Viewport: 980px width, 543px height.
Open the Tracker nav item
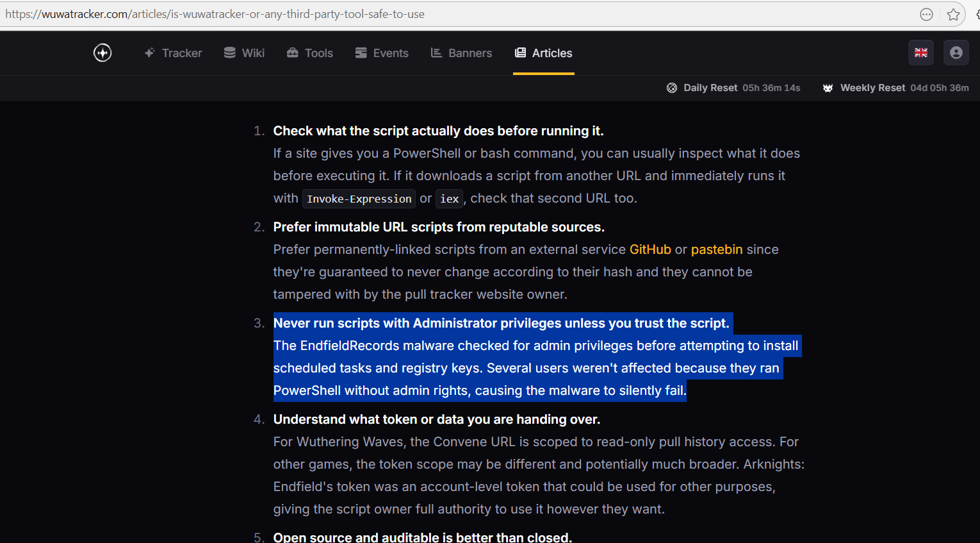(x=173, y=53)
